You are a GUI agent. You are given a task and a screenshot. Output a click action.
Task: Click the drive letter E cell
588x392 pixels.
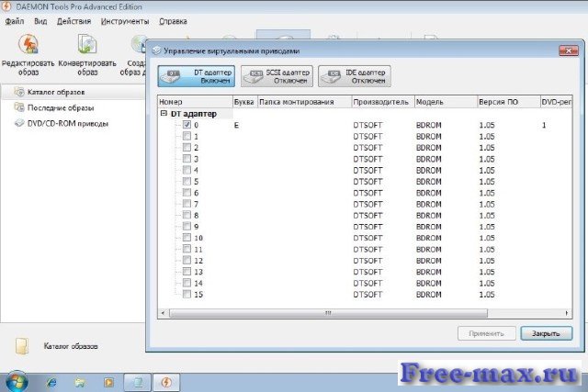236,125
